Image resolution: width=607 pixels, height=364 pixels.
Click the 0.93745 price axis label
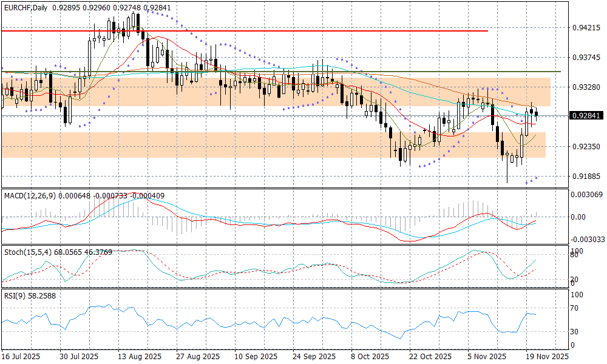click(x=586, y=58)
